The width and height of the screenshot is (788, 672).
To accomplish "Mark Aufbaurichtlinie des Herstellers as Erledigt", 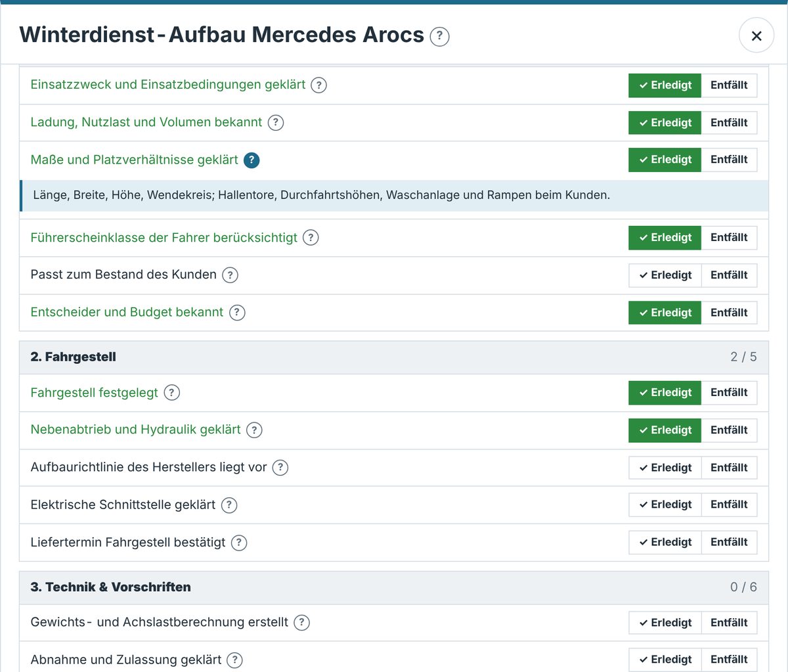I will [x=665, y=468].
